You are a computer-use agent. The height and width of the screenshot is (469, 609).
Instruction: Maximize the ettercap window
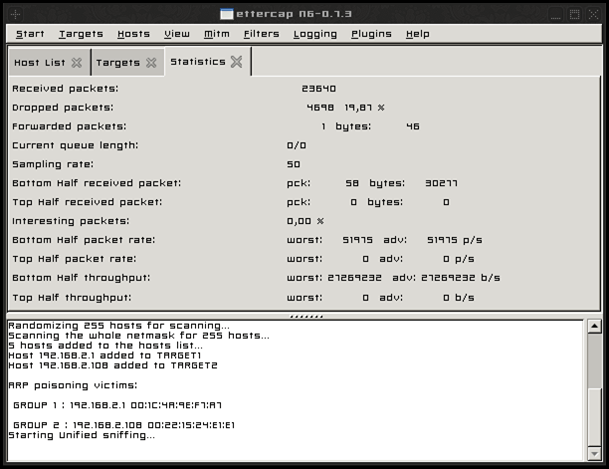pos(574,14)
